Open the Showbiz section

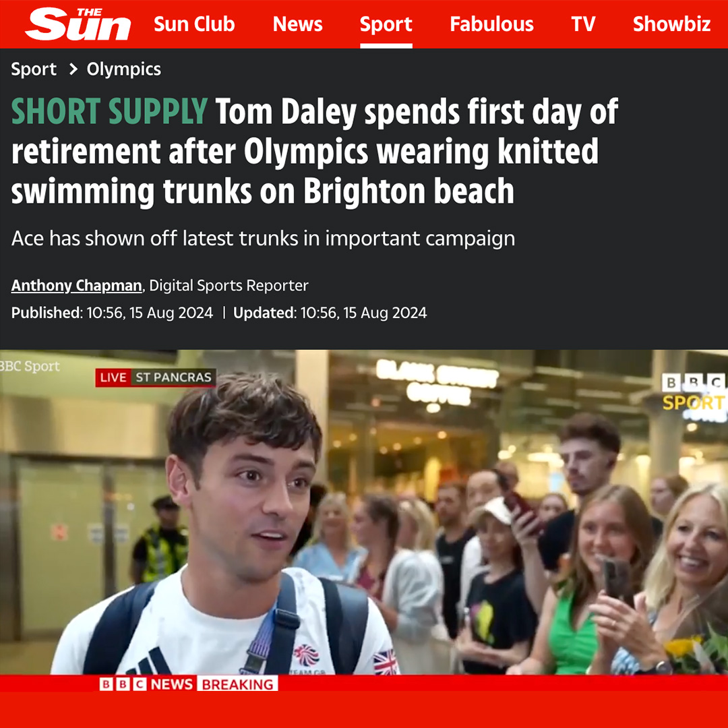click(671, 24)
